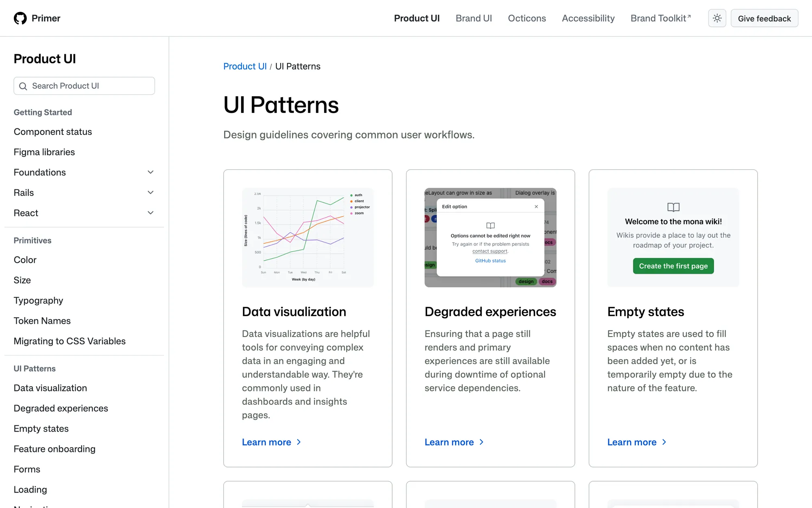Select Data visualization in sidebar list
The width and height of the screenshot is (812, 508).
pyautogui.click(x=50, y=388)
